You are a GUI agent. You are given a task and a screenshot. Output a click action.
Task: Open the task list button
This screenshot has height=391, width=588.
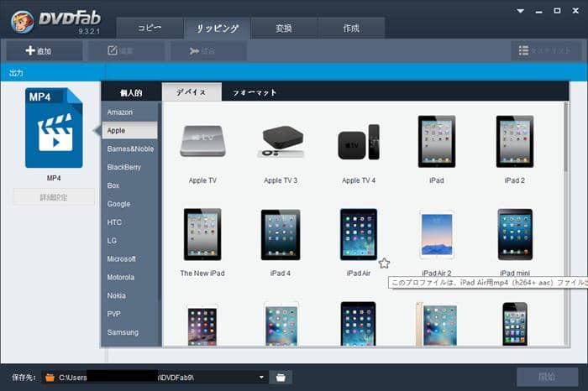[546, 50]
